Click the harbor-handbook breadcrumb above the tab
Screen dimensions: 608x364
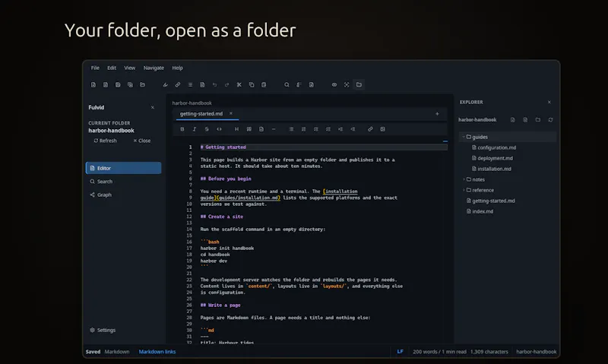pos(192,103)
